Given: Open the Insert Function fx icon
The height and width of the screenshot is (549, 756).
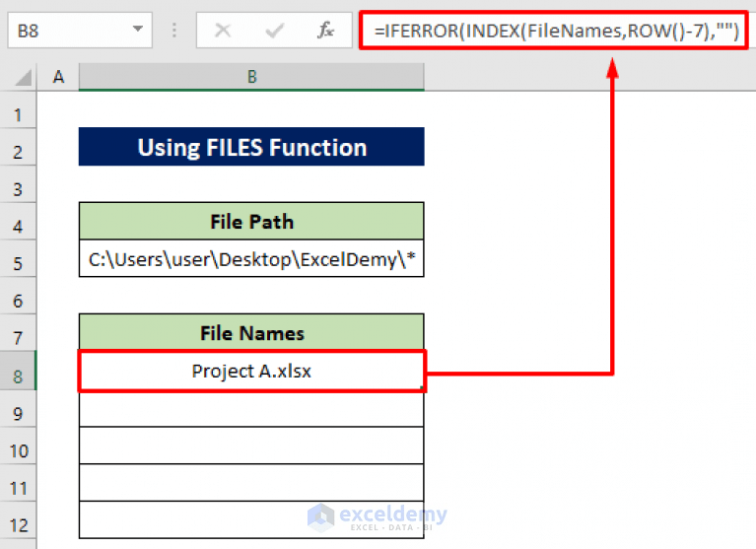Looking at the screenshot, I should (325, 31).
